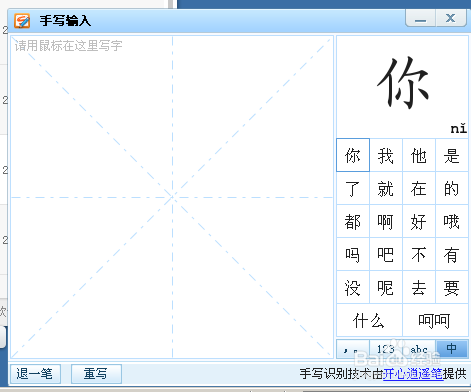
Task: Open the 开心逍遥笔 provider link
Action: (x=413, y=374)
